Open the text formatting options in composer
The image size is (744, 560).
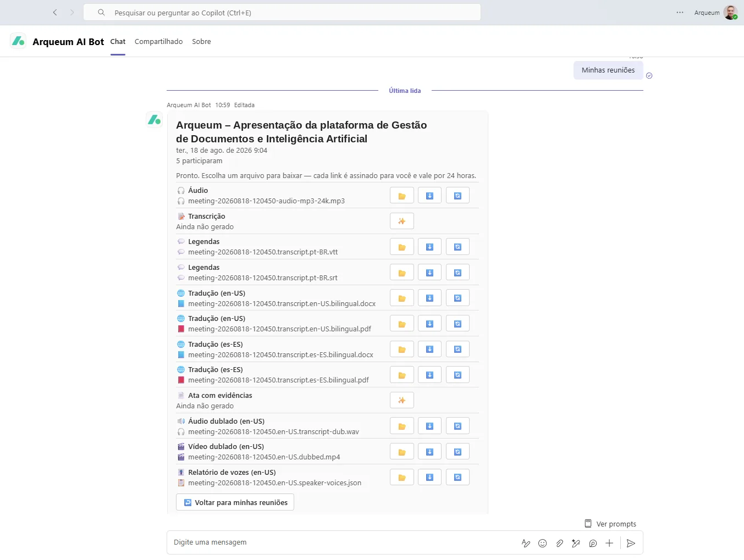click(x=526, y=543)
